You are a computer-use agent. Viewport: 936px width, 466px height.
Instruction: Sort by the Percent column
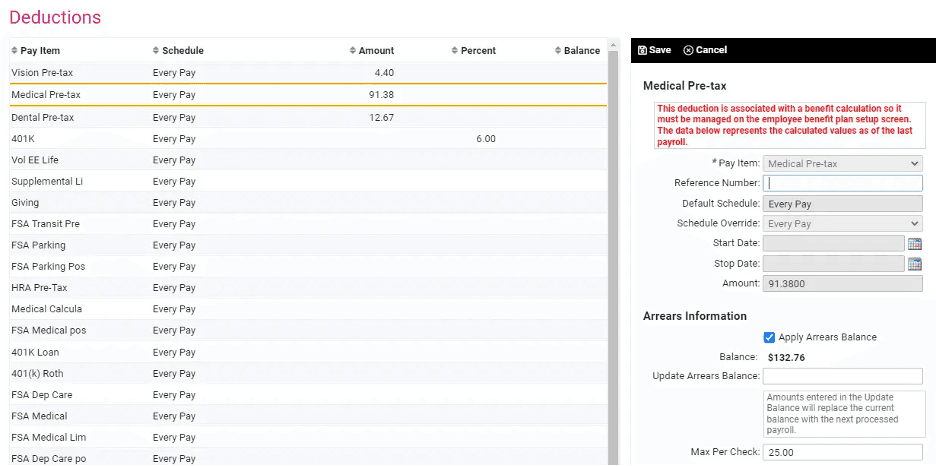tap(473, 51)
